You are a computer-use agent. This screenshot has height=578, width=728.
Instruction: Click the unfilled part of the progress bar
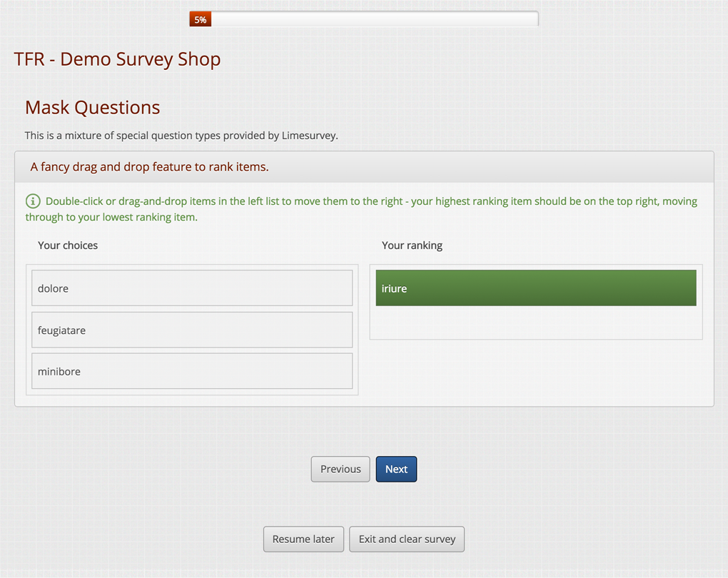375,20
